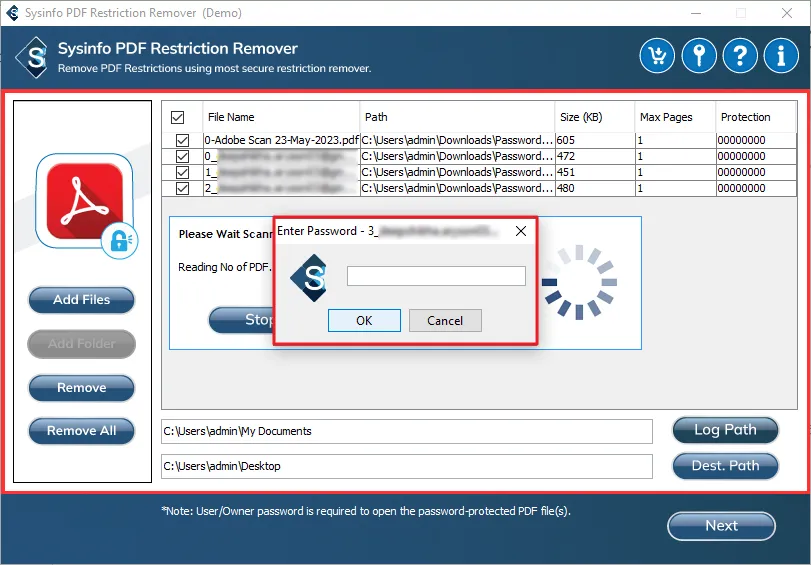Uncheck the 0-Adobe Scan 23-May-2023.pdf checkbox
The image size is (811, 565).
click(x=182, y=140)
